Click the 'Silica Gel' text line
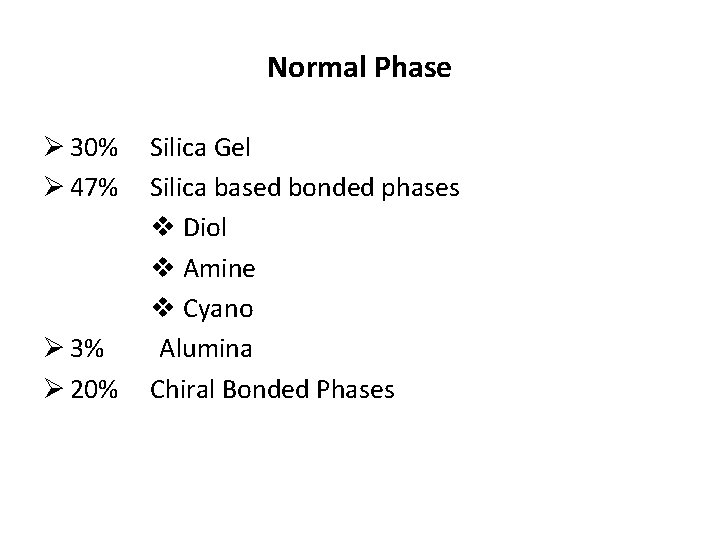 click(x=200, y=148)
